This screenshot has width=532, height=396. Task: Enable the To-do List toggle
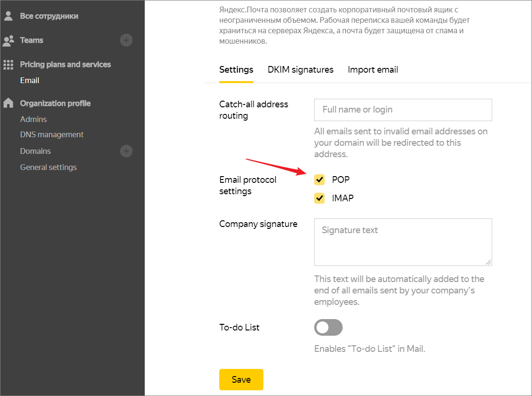point(328,328)
